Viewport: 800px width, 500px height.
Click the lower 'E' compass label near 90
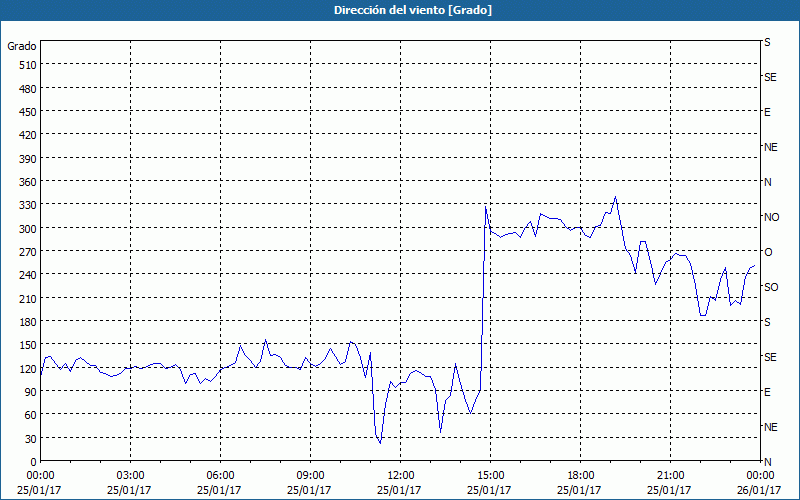coord(767,392)
